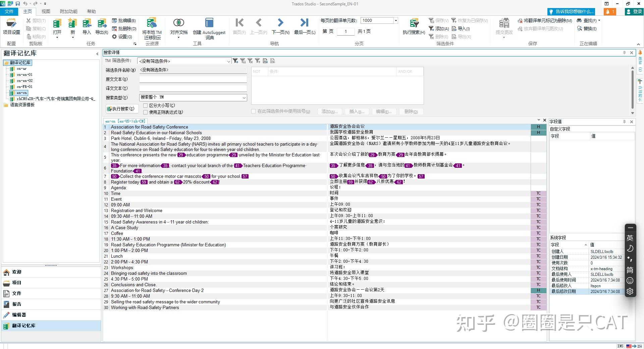Click add-filter funnel icon beside TM 筛选条件
The height and width of the screenshot is (349, 644).
pyautogui.click(x=235, y=61)
